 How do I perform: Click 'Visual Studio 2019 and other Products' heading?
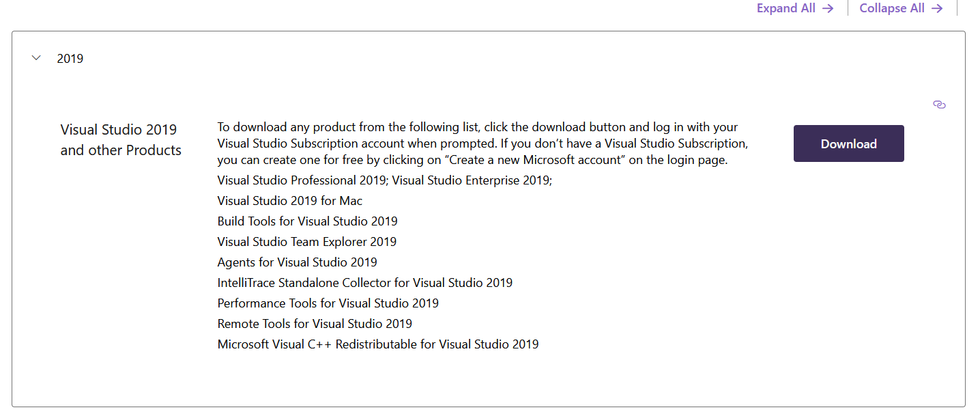121,140
